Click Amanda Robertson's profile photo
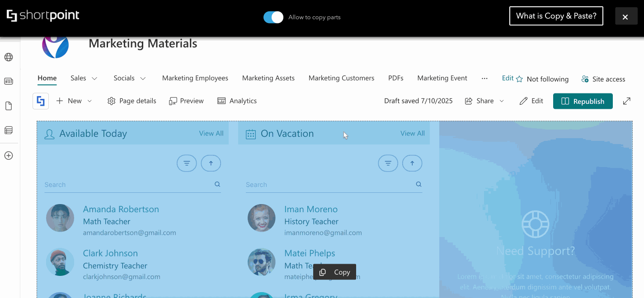The image size is (644, 298). click(60, 218)
